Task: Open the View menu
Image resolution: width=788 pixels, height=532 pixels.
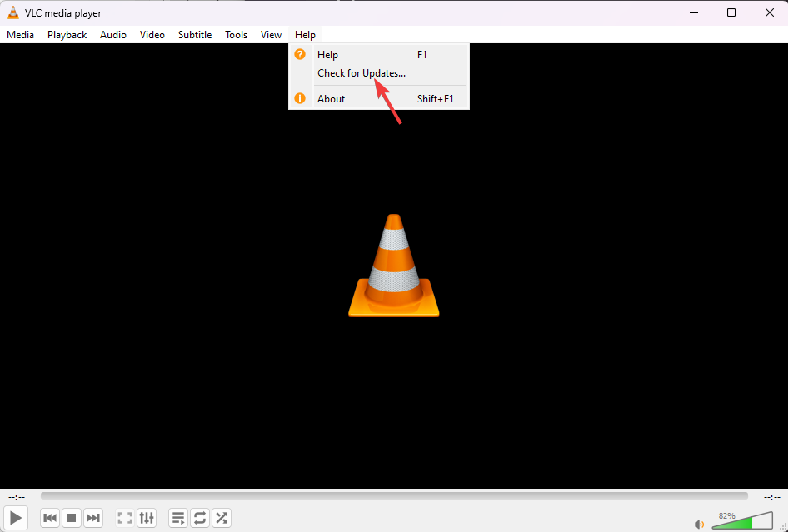Action: click(x=271, y=35)
